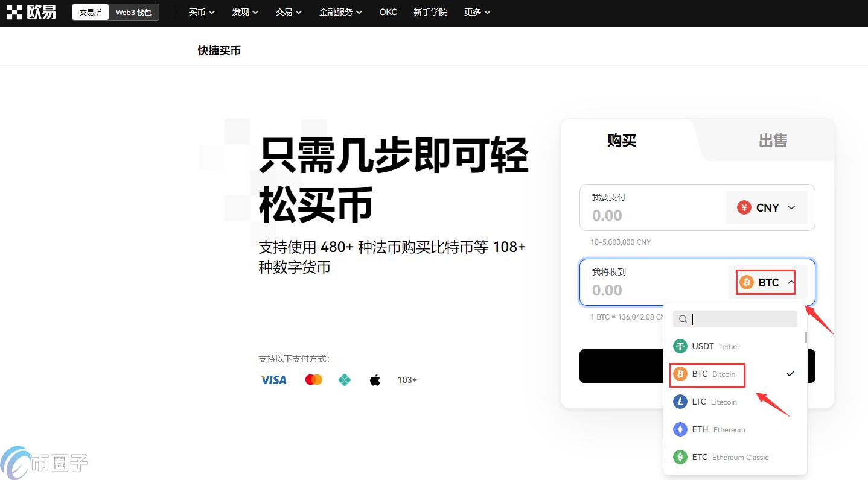Open the 更多 dropdown menu
Image resolution: width=868 pixels, height=480 pixels.
[x=477, y=12]
